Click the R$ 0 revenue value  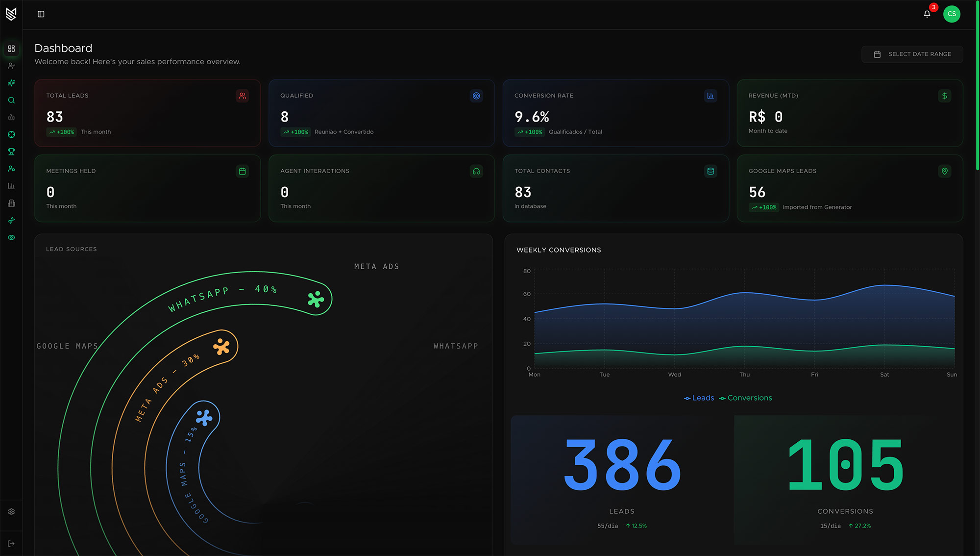(765, 117)
